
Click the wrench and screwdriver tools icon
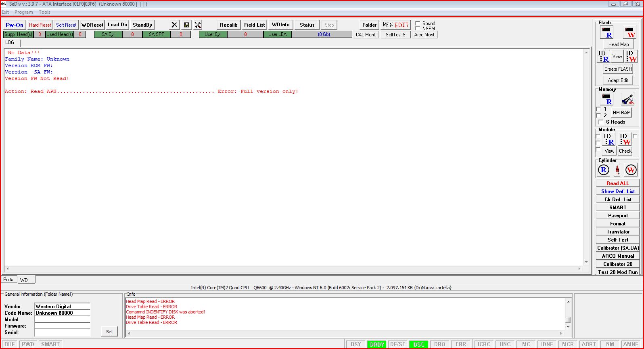point(198,25)
